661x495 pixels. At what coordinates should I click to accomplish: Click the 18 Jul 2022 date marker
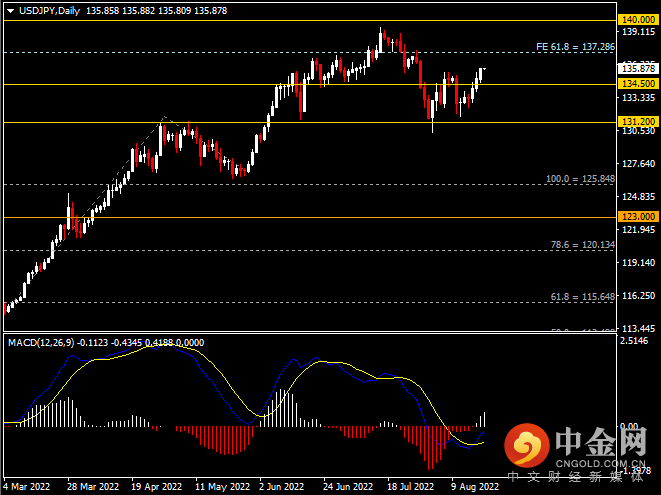pos(410,487)
